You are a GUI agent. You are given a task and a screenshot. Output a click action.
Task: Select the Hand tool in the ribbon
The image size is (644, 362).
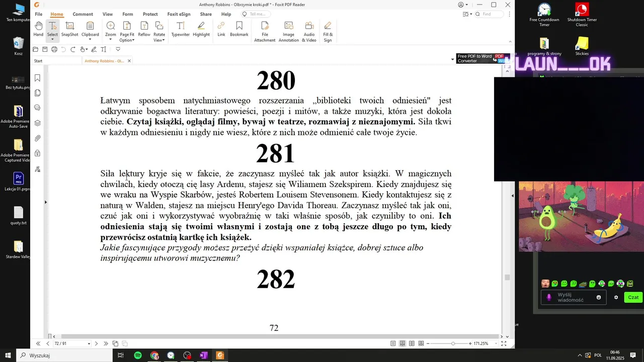[x=38, y=29]
